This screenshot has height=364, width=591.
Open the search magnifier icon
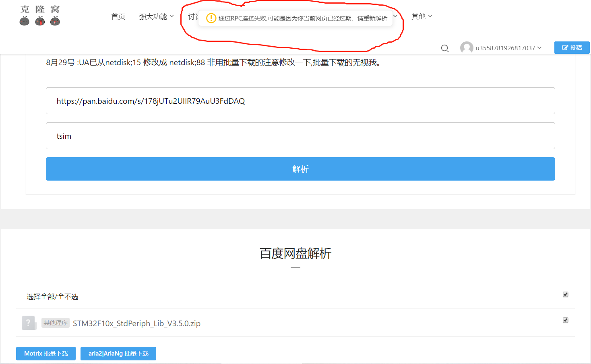pyautogui.click(x=444, y=48)
